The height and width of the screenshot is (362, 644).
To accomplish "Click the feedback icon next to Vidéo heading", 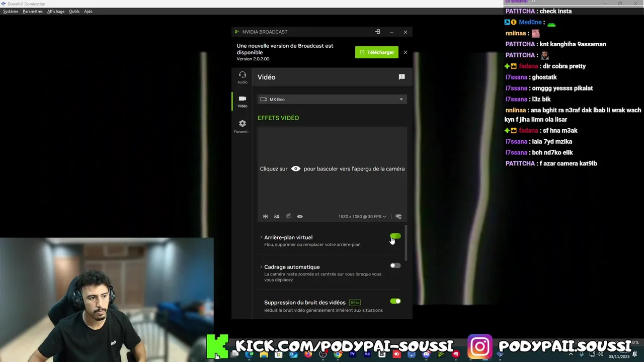I will point(401,77).
